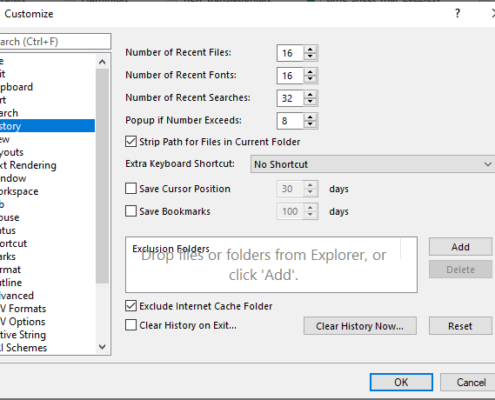Viewport: 495px width, 400px height.
Task: Uncheck Exclude Internet Cache Folder
Action: pyautogui.click(x=131, y=306)
